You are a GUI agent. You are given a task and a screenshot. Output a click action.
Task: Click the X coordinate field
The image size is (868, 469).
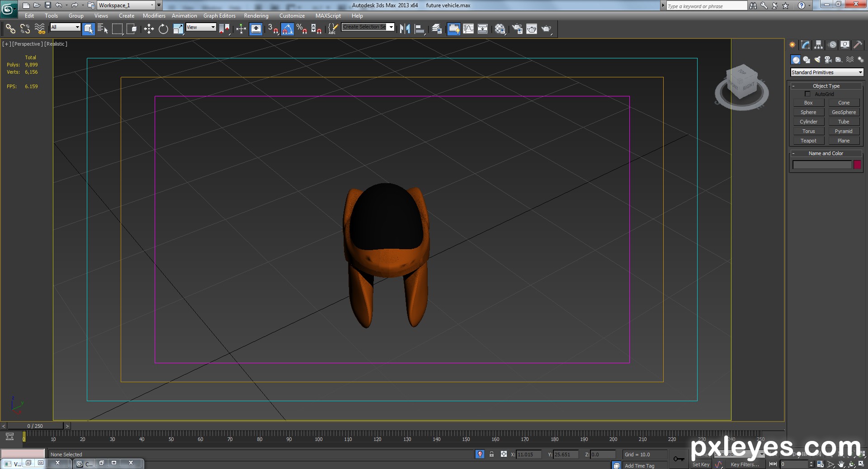pyautogui.click(x=529, y=455)
